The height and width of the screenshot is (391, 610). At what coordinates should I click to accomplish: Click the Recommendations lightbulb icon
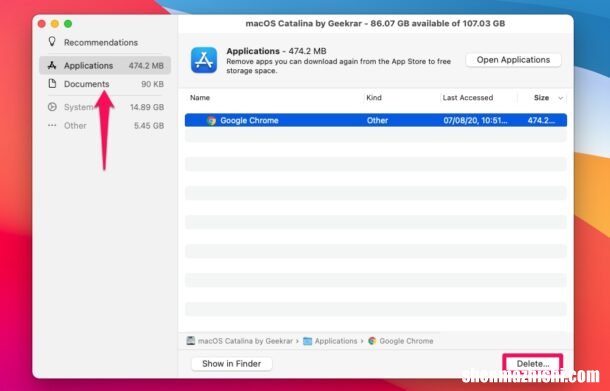tap(52, 42)
